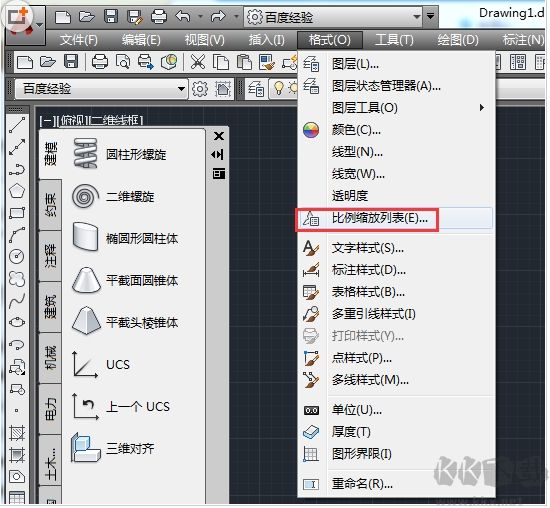Select the Polyline tool
The image size is (550, 508).
[17, 169]
